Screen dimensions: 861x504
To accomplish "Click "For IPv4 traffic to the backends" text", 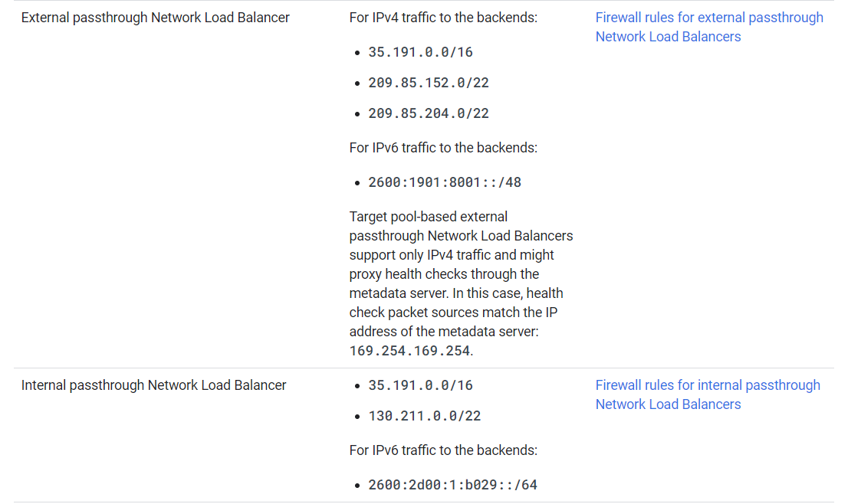I will pyautogui.click(x=443, y=18).
